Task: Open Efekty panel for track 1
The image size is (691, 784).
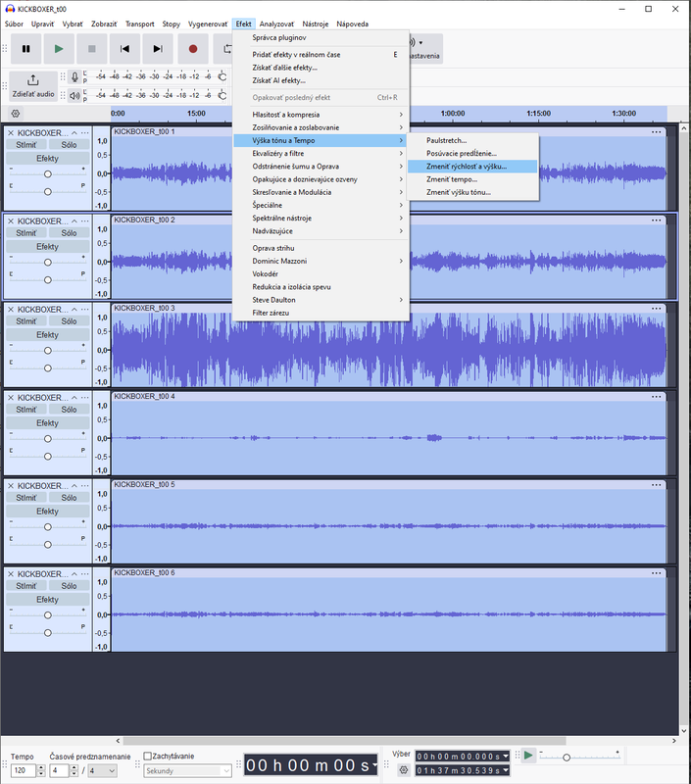Action: [x=47, y=159]
